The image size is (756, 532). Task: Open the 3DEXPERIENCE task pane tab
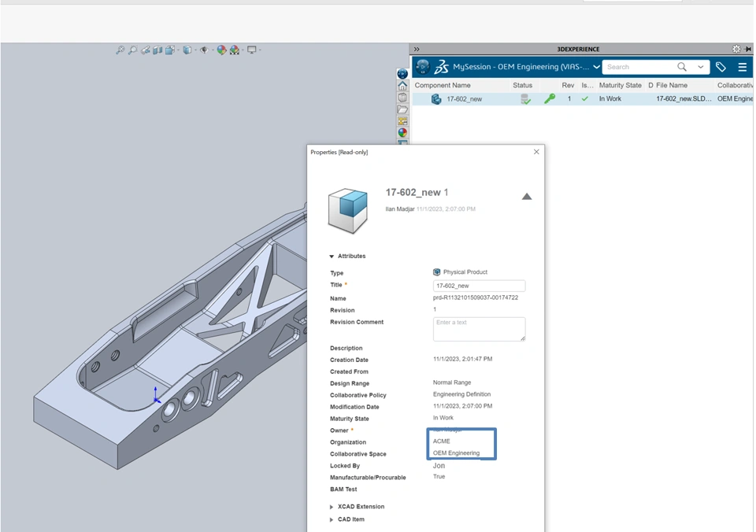point(402,74)
